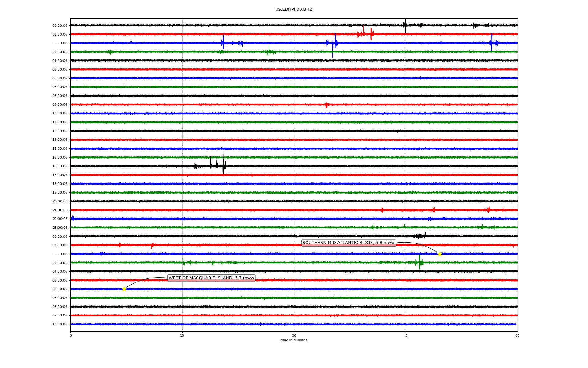Click the SOUTHERN MID-ATLANTIC RIDGE 5.8 mww label
Screen dimensions: 588x368
(349, 243)
